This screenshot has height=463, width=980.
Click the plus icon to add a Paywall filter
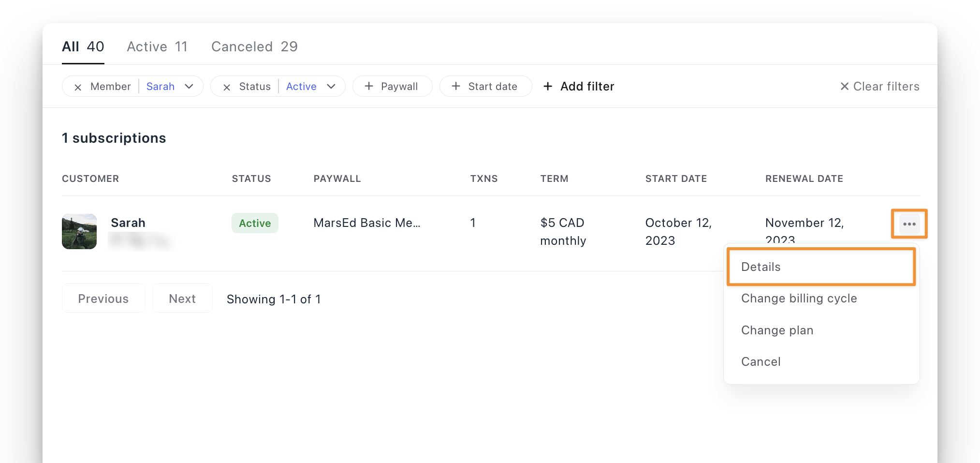coord(369,86)
